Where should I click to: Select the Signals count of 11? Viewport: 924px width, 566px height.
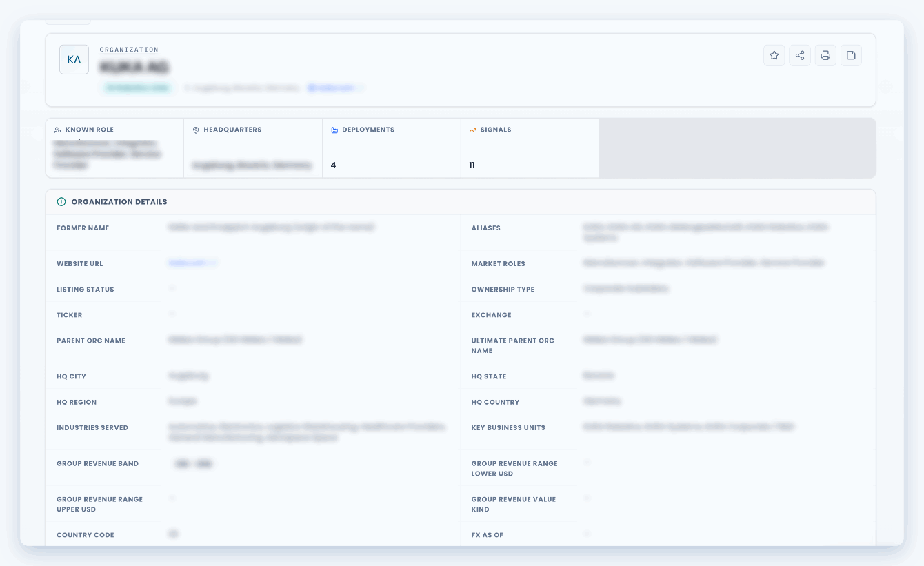(x=472, y=165)
